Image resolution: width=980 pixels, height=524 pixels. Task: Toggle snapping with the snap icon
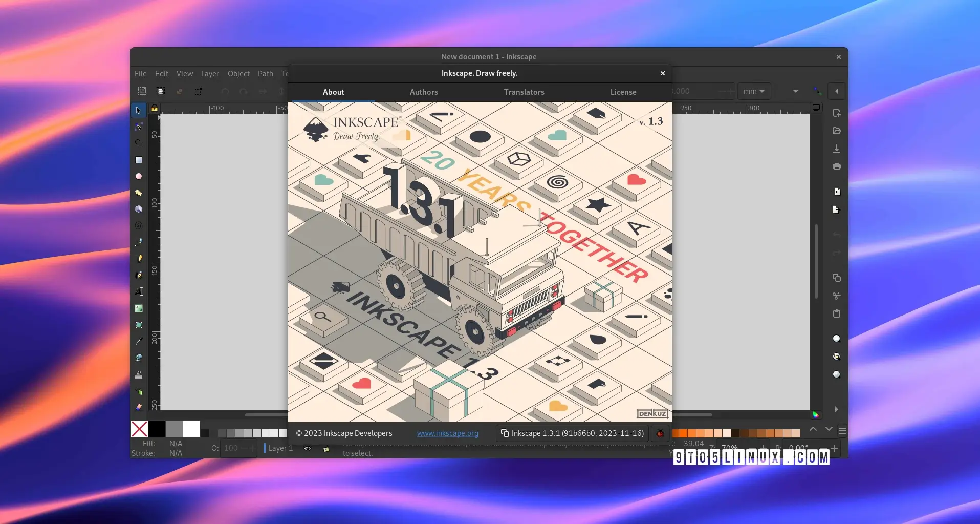(817, 91)
